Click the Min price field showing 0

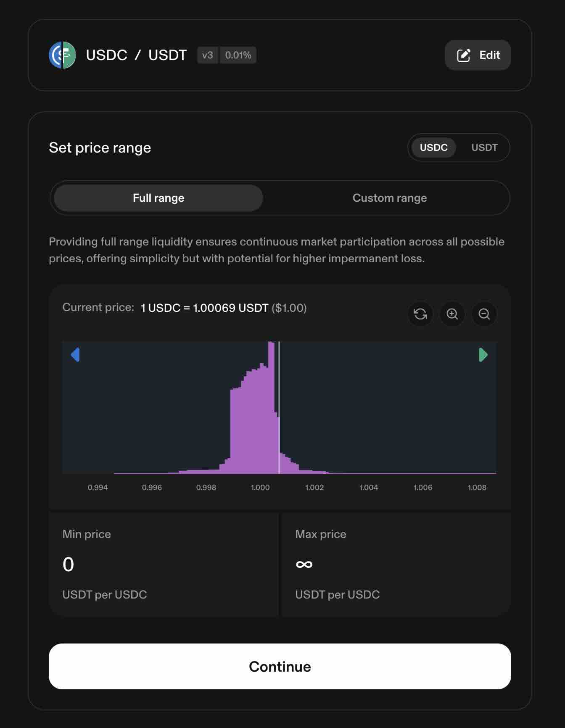point(163,564)
